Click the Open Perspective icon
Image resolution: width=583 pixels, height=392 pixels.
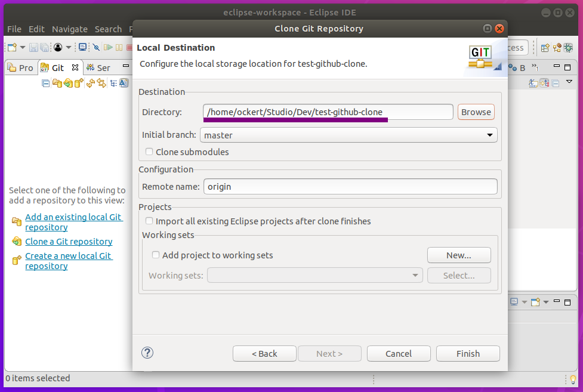[x=545, y=48]
